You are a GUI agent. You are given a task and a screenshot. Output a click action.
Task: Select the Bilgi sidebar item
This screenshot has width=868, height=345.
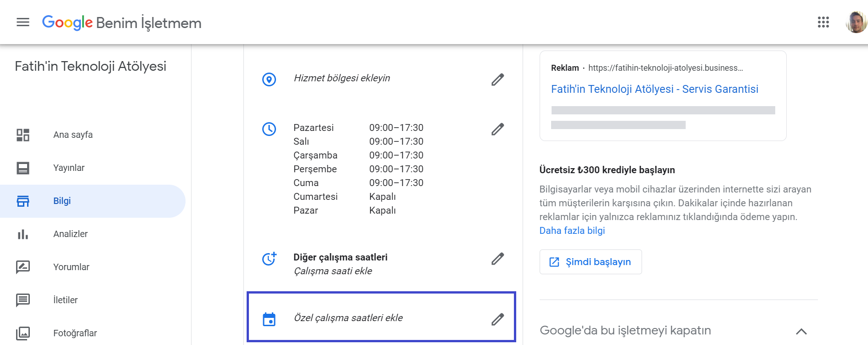pos(62,201)
